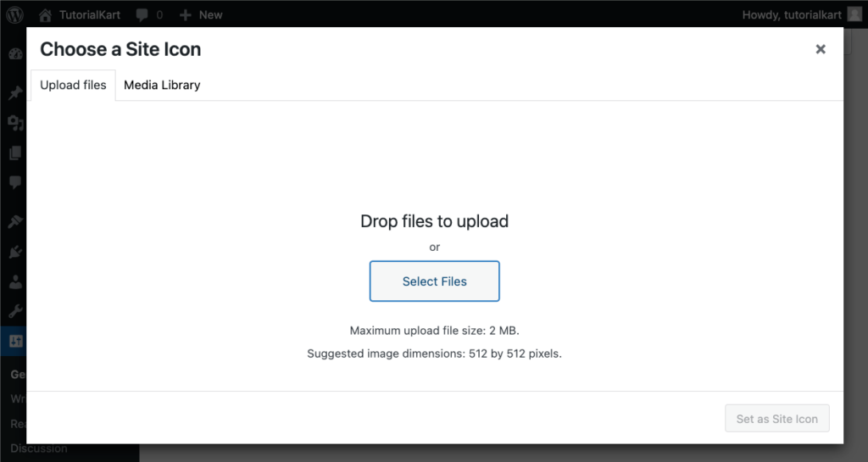Click the 'Suggested image dimensions' text line
868x462 pixels.
click(x=435, y=353)
